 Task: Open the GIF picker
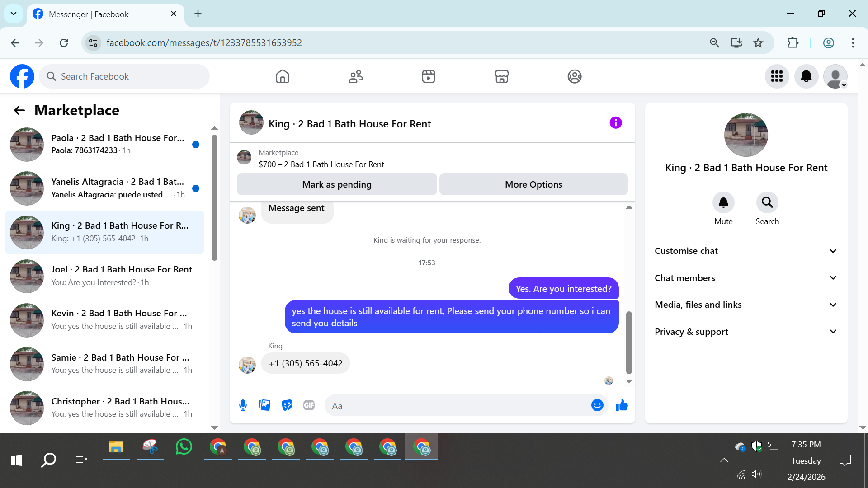309,405
